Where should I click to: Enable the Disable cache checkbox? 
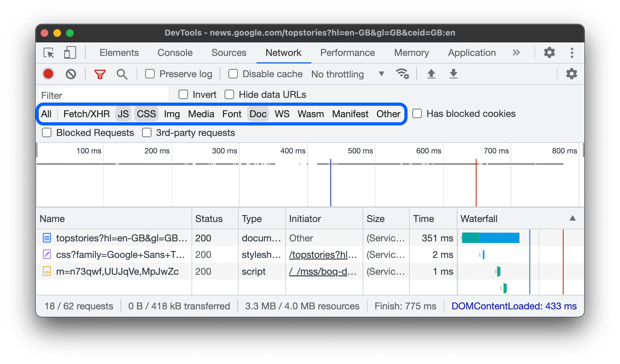[233, 74]
